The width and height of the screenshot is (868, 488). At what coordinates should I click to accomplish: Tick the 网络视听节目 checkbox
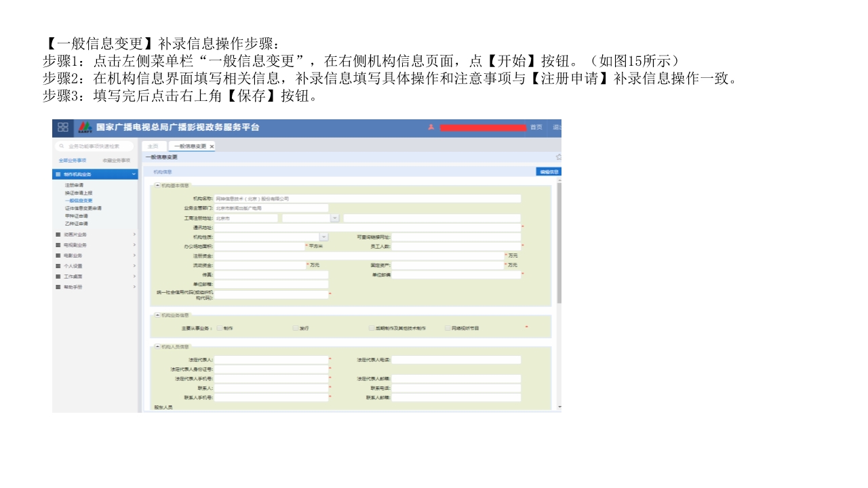[x=448, y=328]
